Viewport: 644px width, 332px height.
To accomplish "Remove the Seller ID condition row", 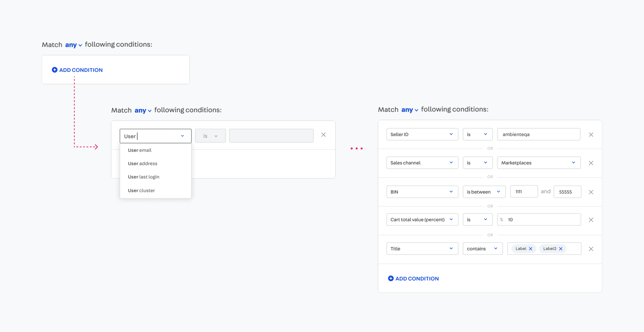I will (591, 135).
